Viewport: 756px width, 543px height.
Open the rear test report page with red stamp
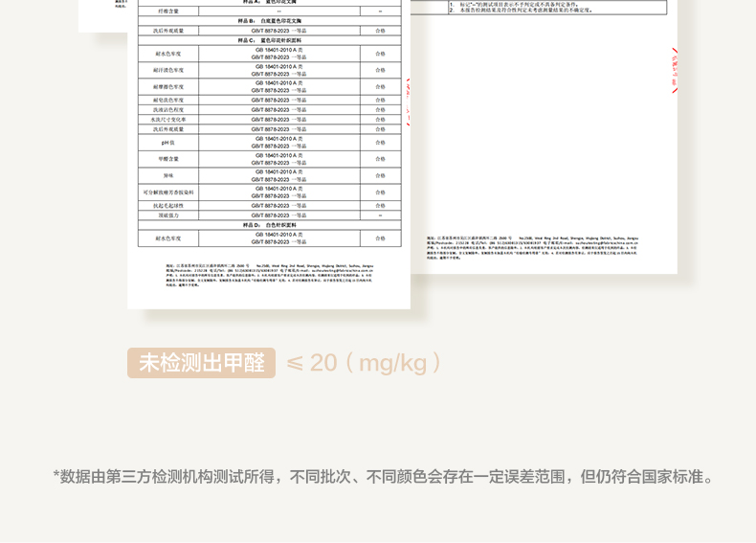[x=544, y=137]
